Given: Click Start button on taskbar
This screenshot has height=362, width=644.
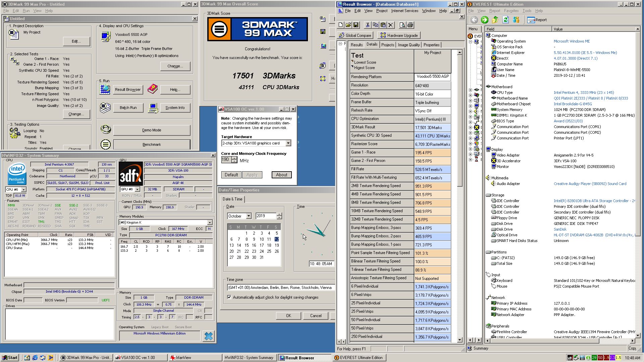Looking at the screenshot, I should click(9, 358).
